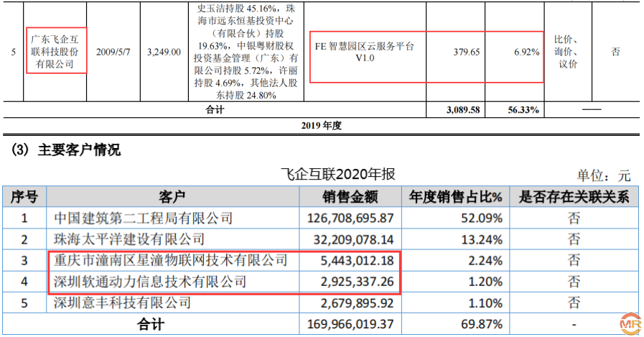Click the supplier total amount 3,089.58

pos(463,110)
